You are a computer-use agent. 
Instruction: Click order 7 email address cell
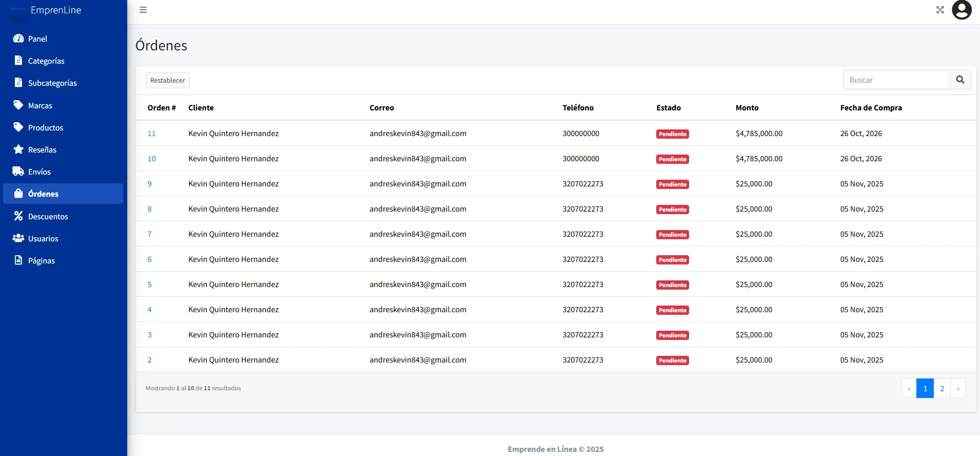tap(418, 234)
